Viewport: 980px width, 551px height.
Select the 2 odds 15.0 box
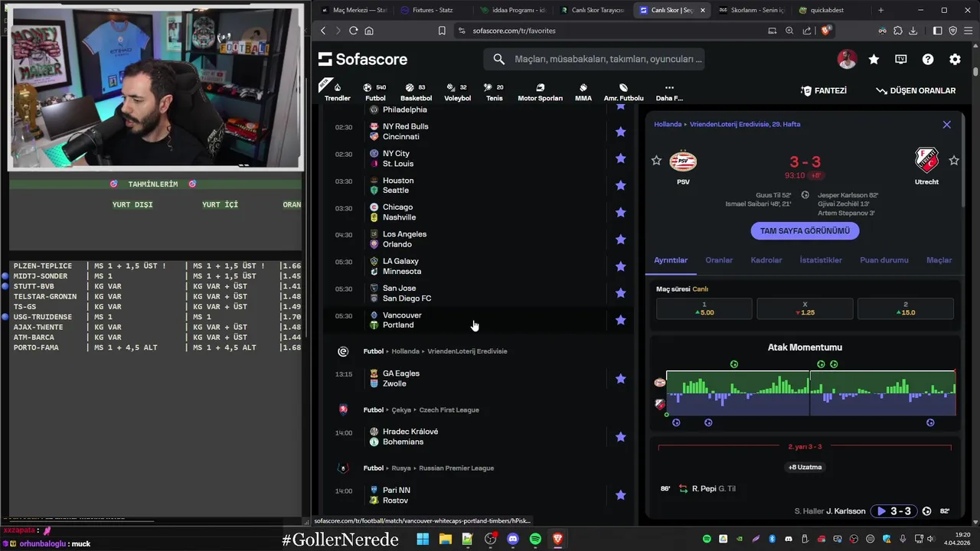[906, 308]
